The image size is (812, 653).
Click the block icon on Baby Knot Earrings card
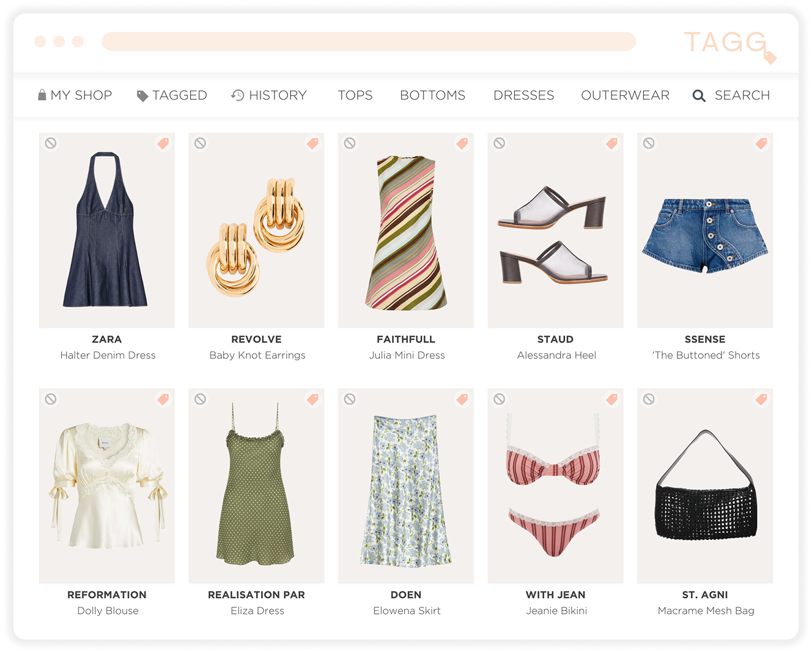200,143
